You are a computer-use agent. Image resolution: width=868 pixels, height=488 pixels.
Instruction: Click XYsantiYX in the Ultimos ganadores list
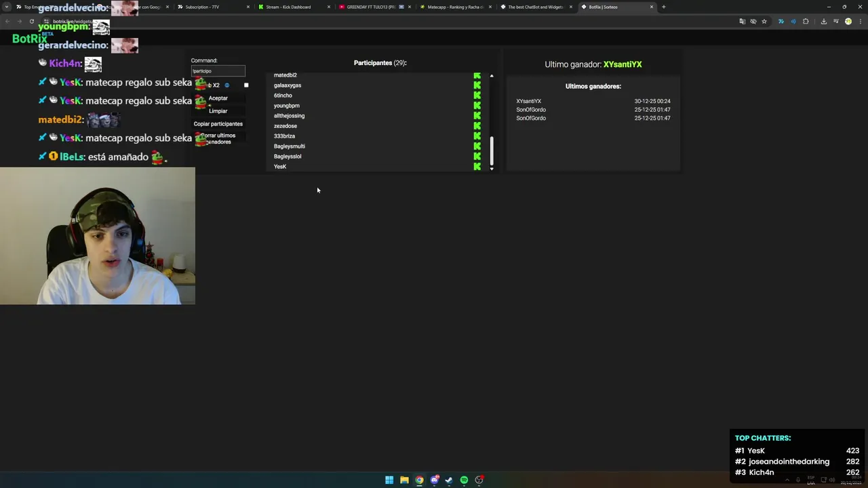pos(529,101)
